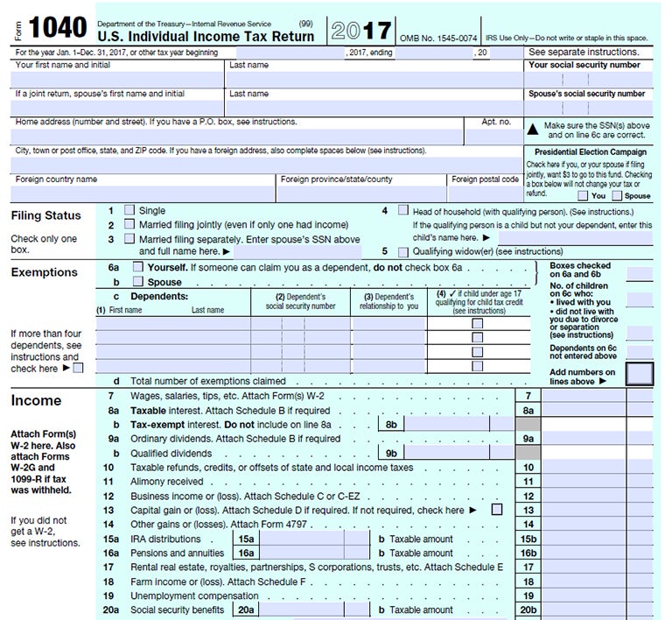Click first dependent relationship field
This screenshot has height=620, width=672.
(388, 323)
